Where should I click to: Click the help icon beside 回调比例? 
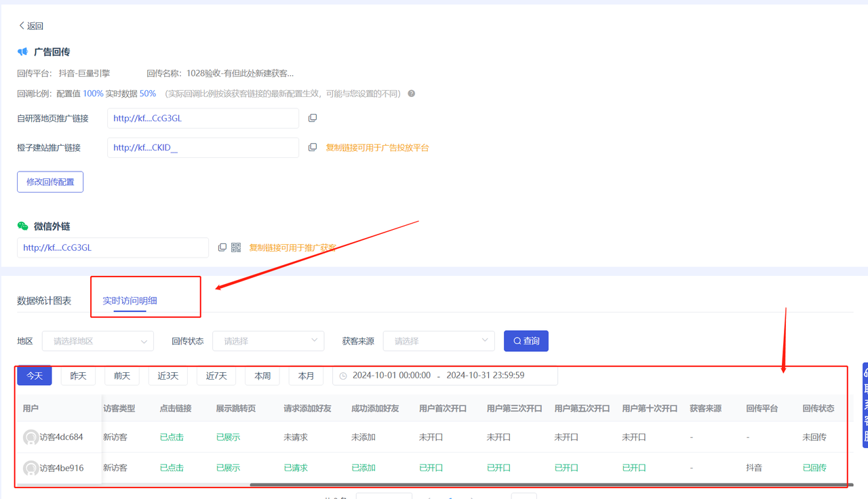pos(411,94)
